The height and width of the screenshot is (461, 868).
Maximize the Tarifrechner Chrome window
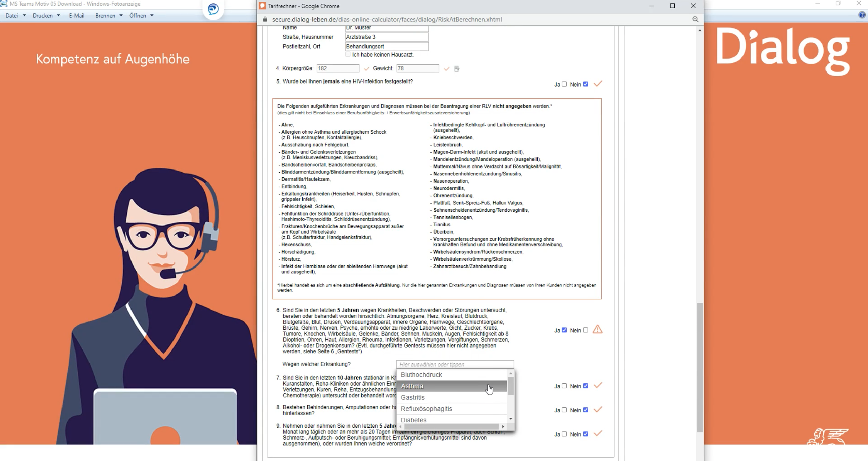(672, 6)
